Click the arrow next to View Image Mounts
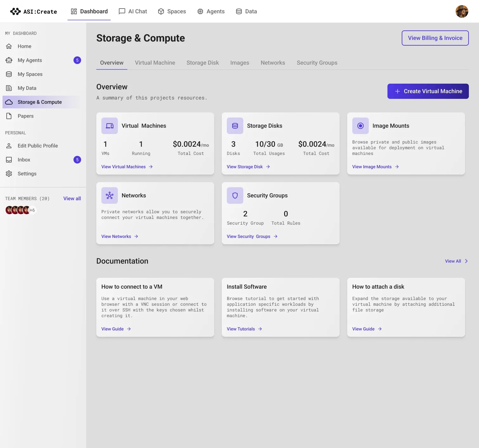 (397, 167)
